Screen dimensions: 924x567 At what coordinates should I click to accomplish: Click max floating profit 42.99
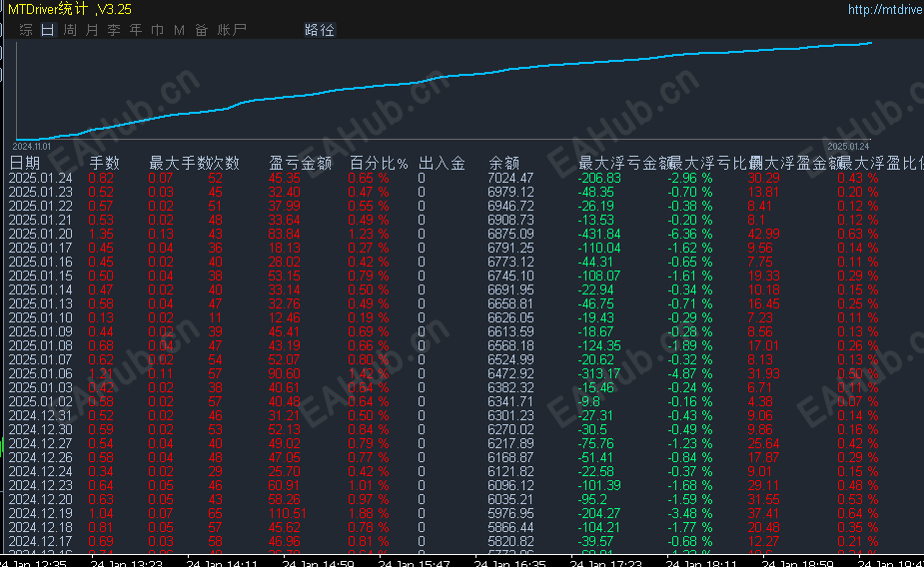(763, 234)
